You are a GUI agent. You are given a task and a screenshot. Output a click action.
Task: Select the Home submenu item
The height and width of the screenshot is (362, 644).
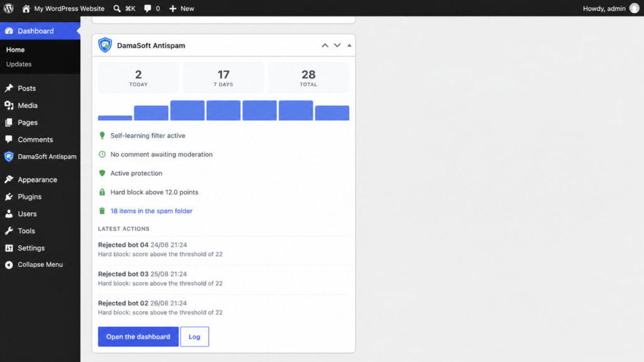(x=16, y=50)
